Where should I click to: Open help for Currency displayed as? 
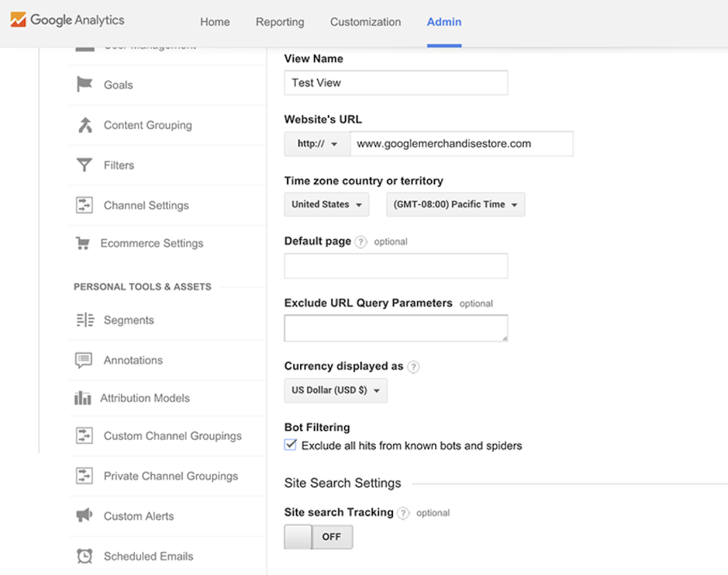point(413,367)
